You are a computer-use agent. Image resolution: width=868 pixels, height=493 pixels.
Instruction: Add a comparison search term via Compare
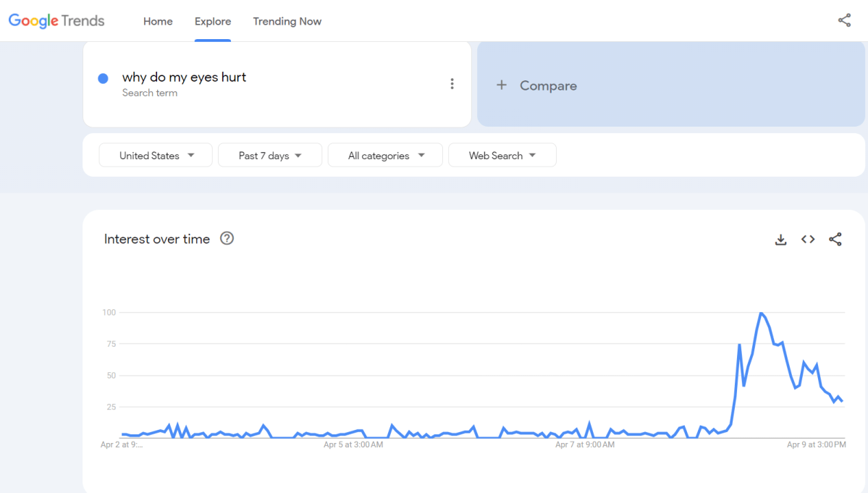click(536, 85)
